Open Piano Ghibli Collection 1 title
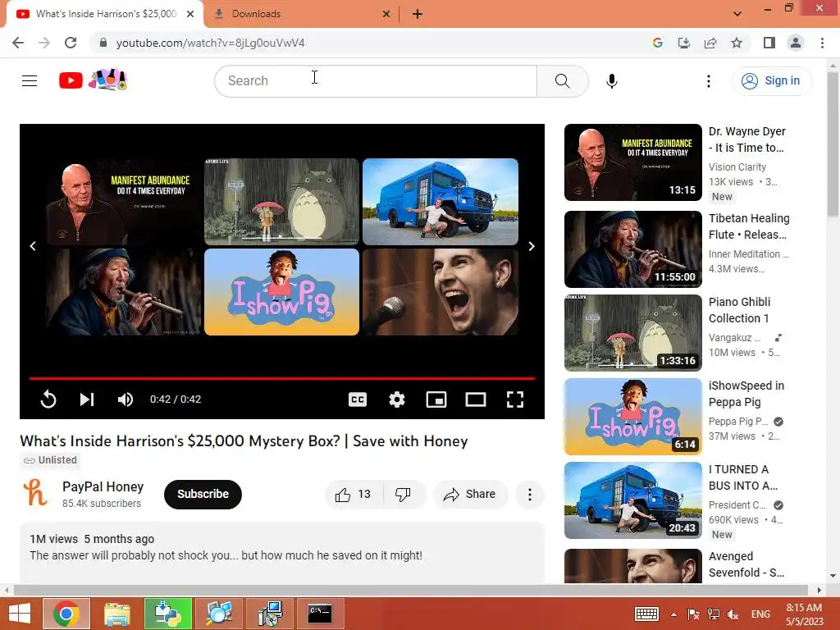Image resolution: width=840 pixels, height=630 pixels. [x=739, y=310]
